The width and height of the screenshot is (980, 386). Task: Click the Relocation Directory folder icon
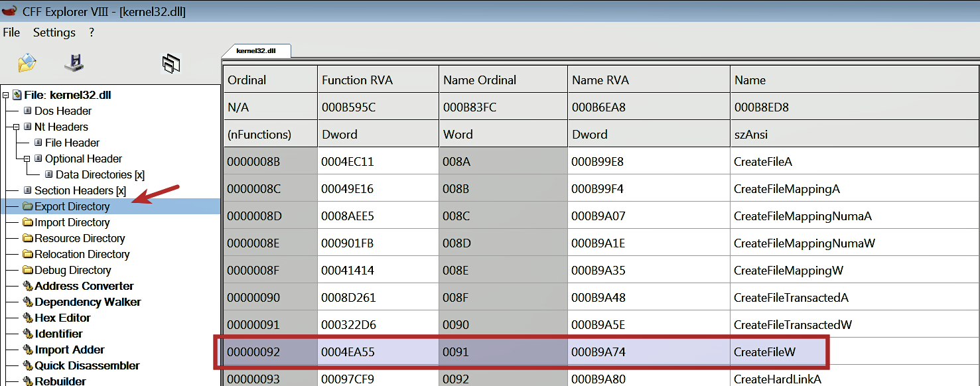point(28,254)
